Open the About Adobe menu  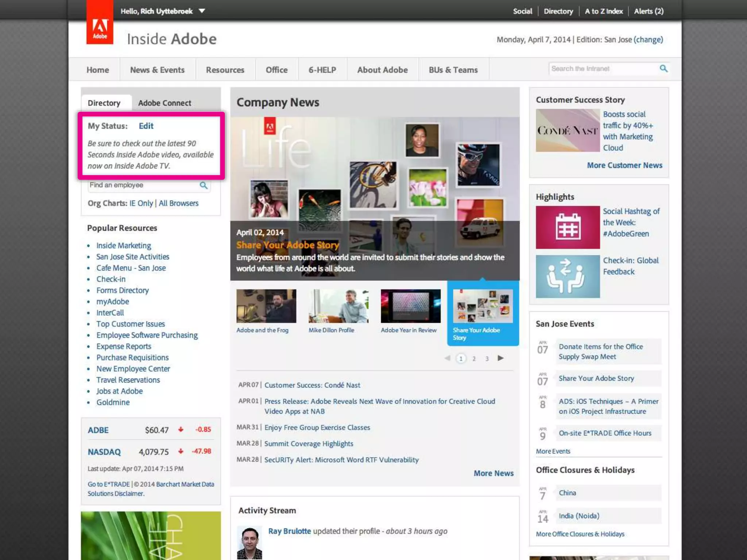382,70
